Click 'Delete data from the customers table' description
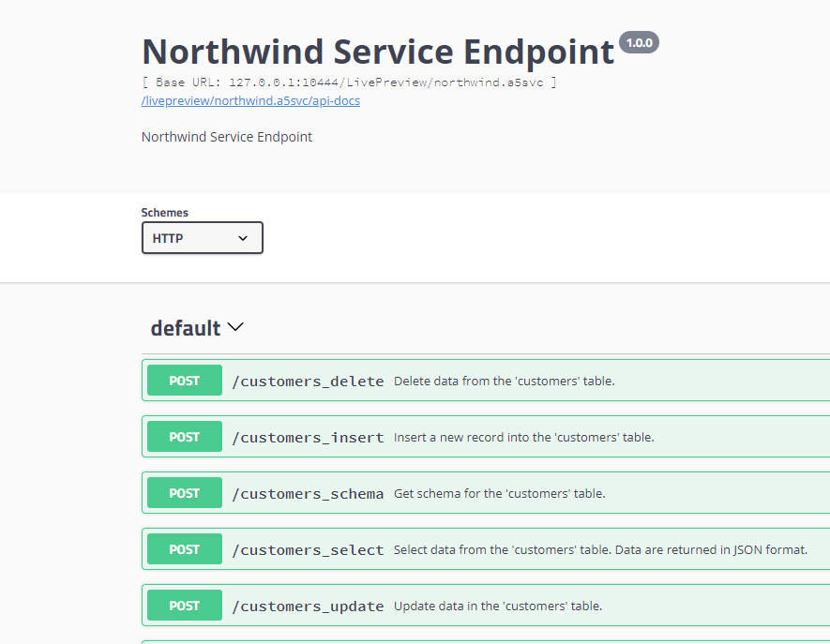Screen dimensions: 830x644 (x=504, y=381)
